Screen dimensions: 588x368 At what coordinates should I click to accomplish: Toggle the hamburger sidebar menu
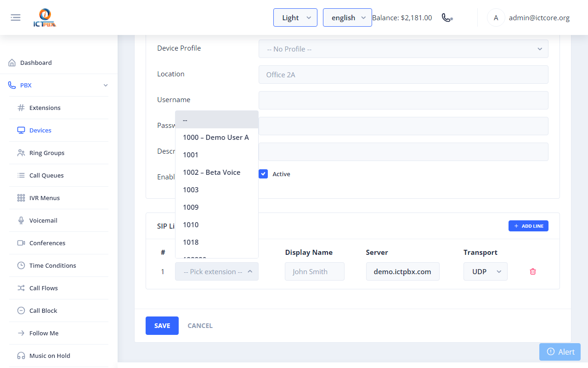tap(16, 17)
